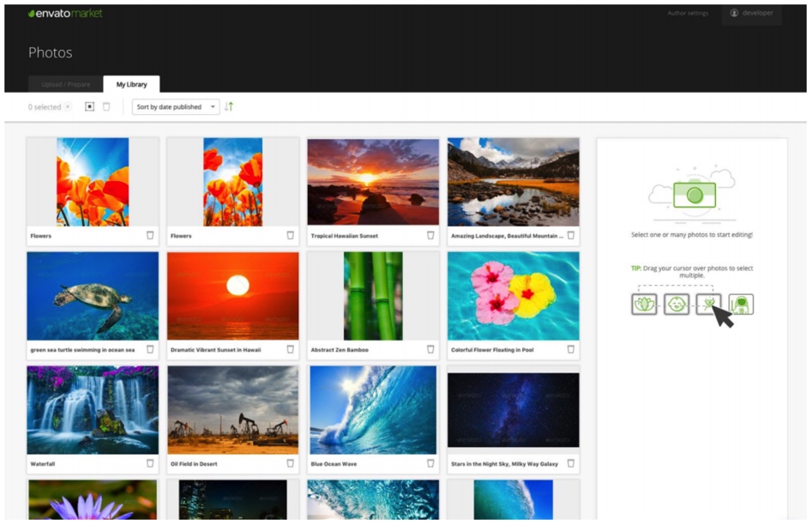Select the second Flowers thumbnail

[233, 182]
